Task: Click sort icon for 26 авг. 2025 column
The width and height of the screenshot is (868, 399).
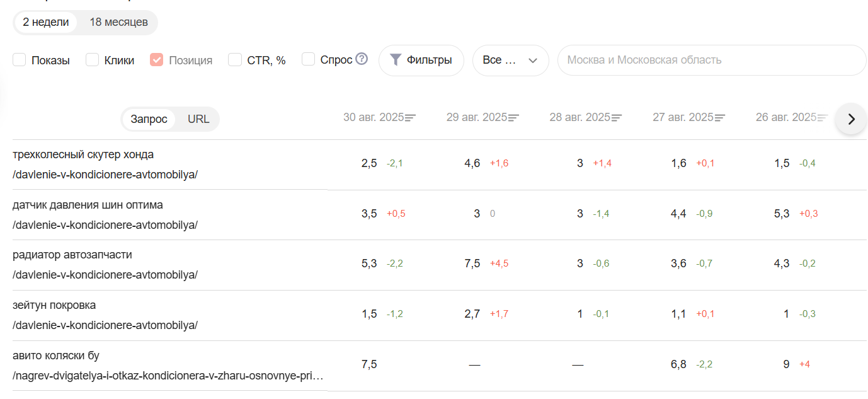Action: pos(823,118)
